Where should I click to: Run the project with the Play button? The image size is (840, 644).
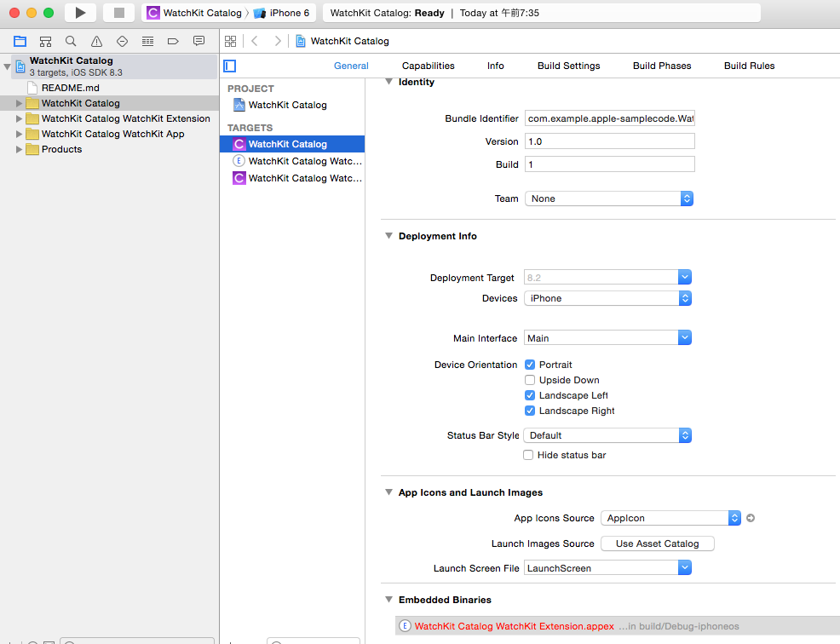point(80,13)
